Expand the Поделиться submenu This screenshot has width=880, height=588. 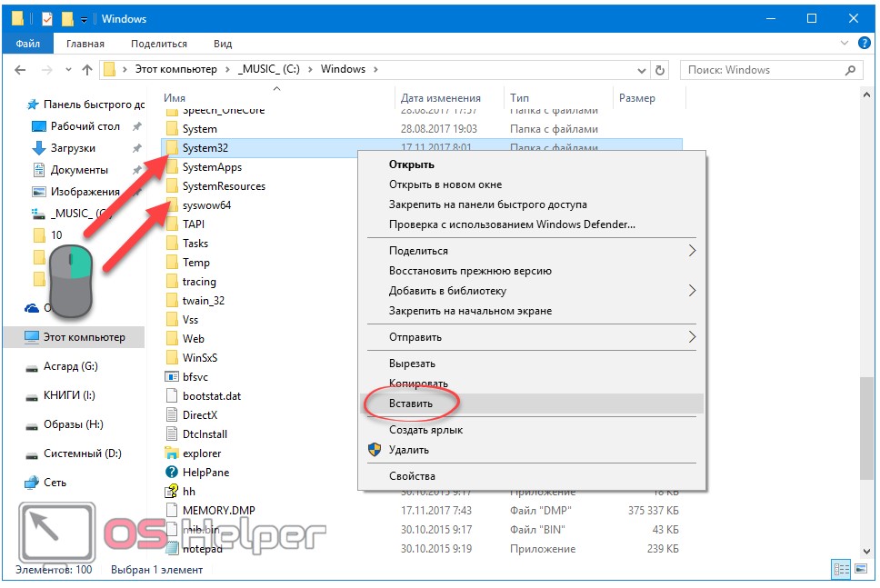[692, 251]
